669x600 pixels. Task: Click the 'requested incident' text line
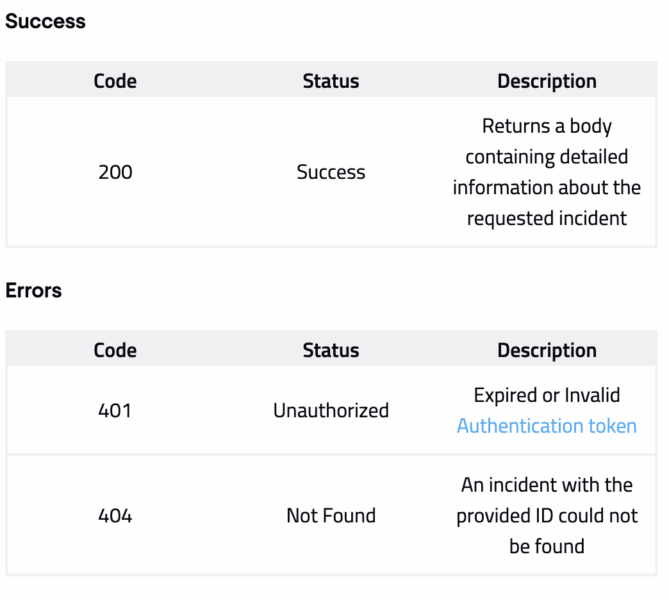546,218
